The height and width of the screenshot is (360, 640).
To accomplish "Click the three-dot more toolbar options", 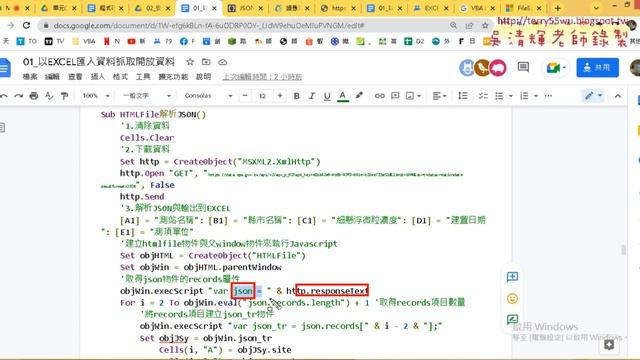I will pyautogui.click(x=549, y=96).
